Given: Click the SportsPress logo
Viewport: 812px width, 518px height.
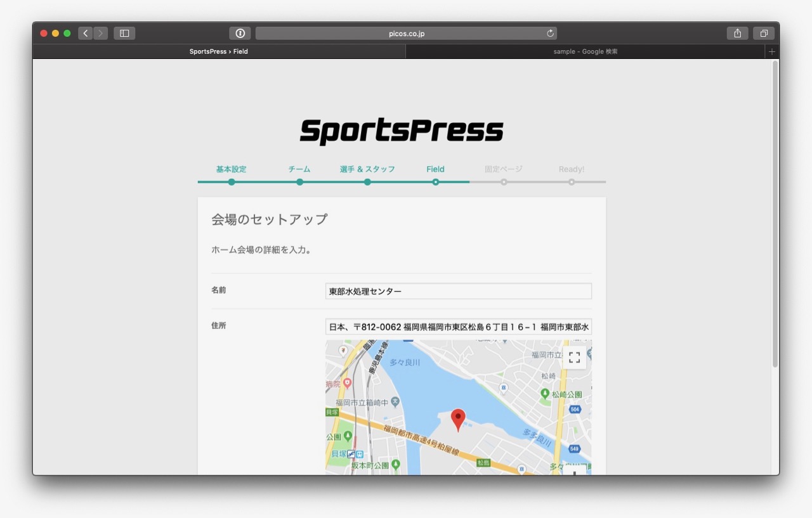Looking at the screenshot, I should point(402,131).
